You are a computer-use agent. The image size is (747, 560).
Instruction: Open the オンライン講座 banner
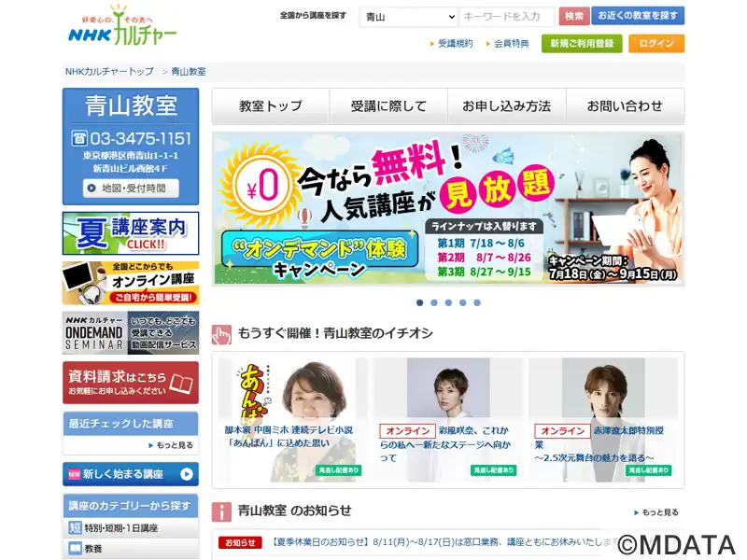(131, 283)
